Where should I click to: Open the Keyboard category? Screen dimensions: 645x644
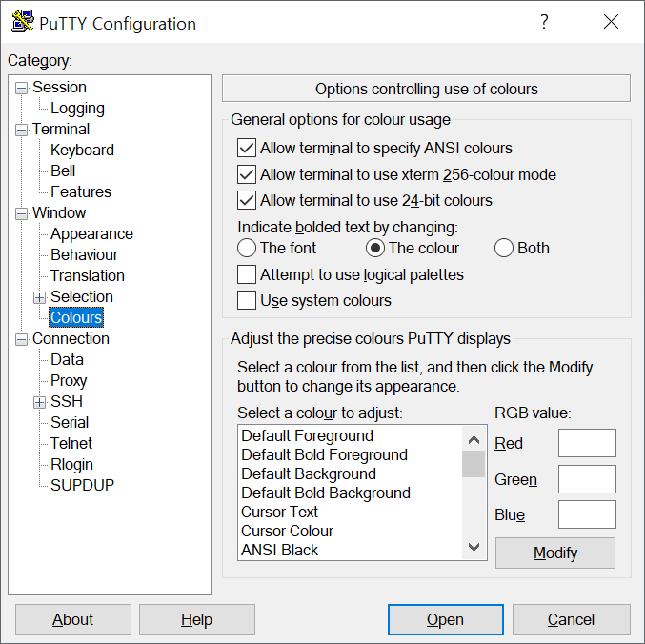click(82, 151)
